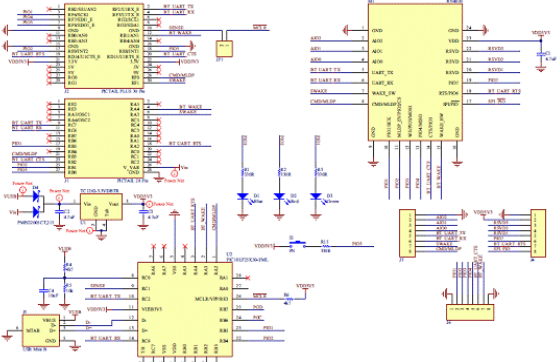
Task: Select the D4 dual diode symbol
Action: coord(37,204)
